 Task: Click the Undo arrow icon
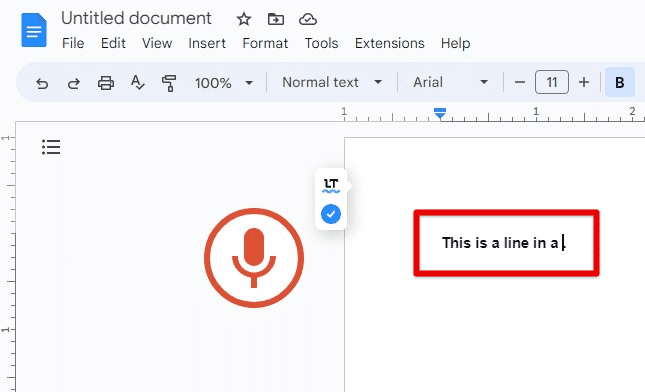(x=42, y=83)
